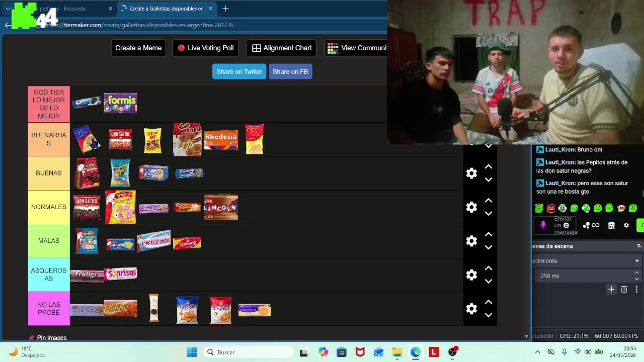The height and width of the screenshot is (362, 644).
Task: Move NO LAS PROBE row up
Action: point(488,302)
